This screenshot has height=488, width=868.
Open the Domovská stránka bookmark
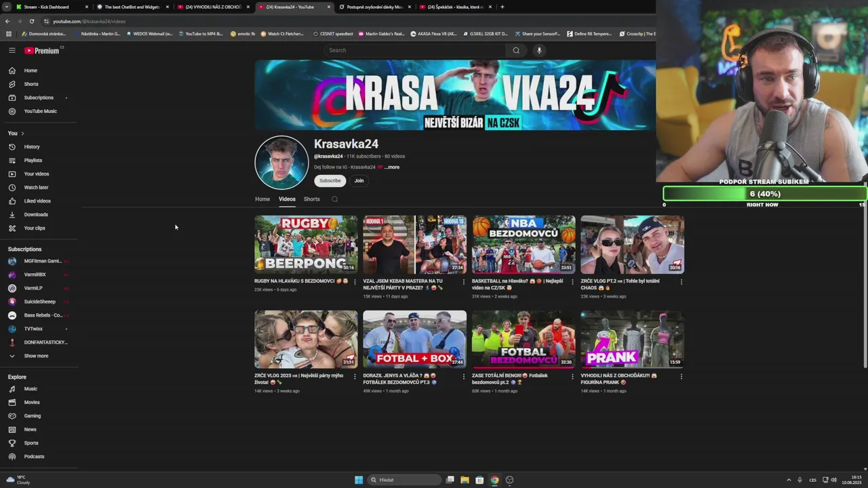[x=44, y=34]
